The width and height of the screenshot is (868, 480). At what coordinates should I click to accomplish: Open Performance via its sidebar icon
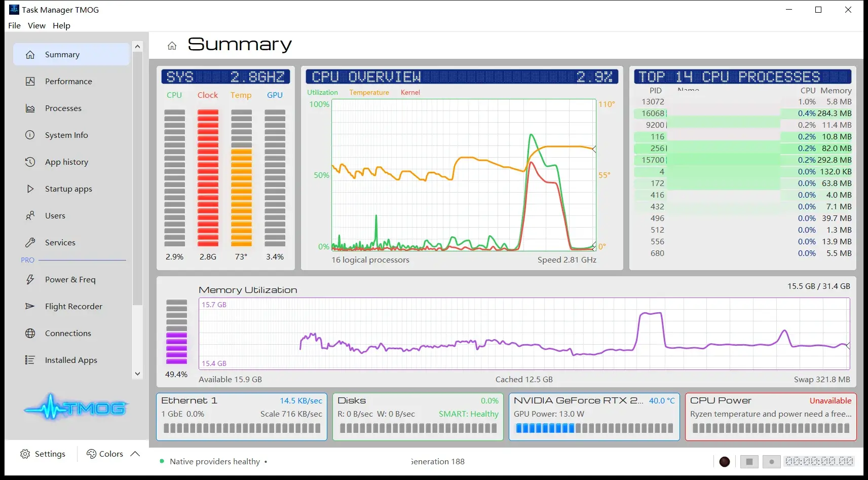pyautogui.click(x=30, y=81)
